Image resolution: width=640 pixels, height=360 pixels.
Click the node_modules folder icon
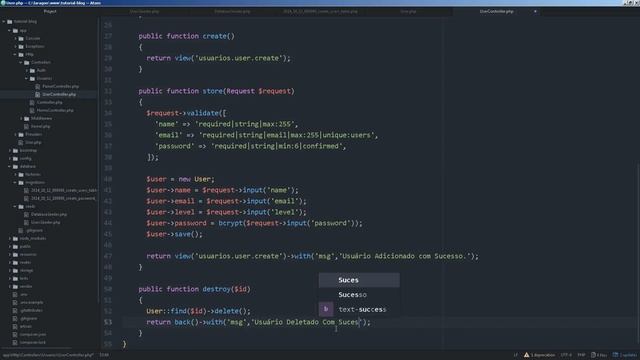(15, 238)
